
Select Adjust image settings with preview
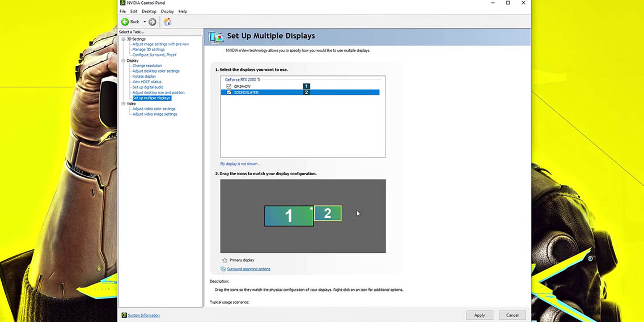[x=160, y=44]
